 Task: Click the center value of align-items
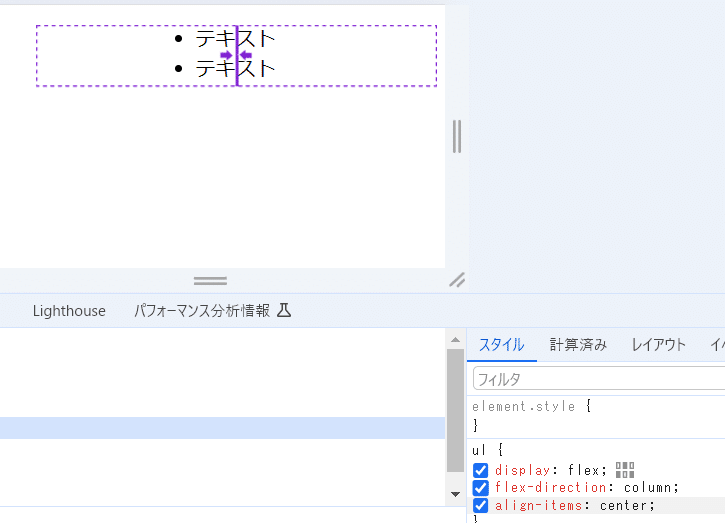click(624, 505)
